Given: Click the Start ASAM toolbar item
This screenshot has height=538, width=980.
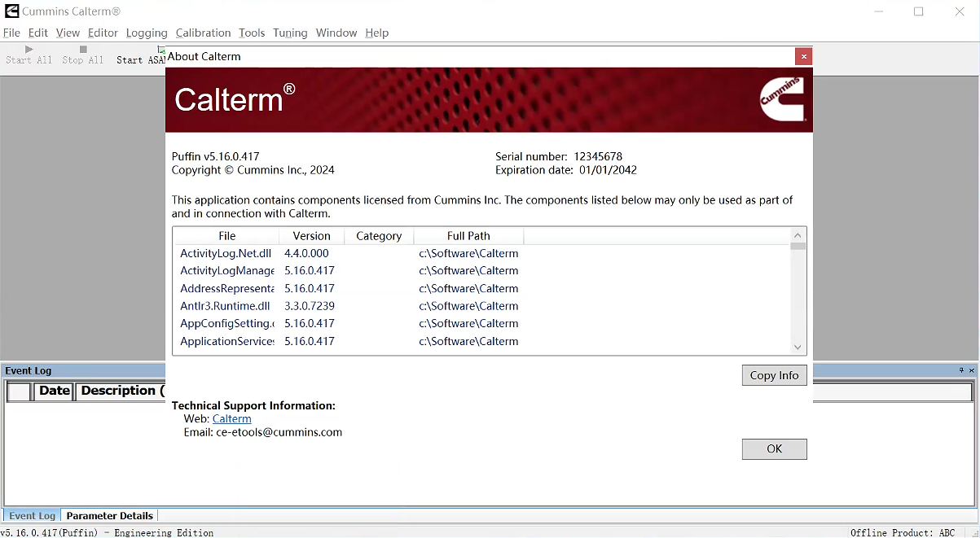Looking at the screenshot, I should (x=140, y=55).
